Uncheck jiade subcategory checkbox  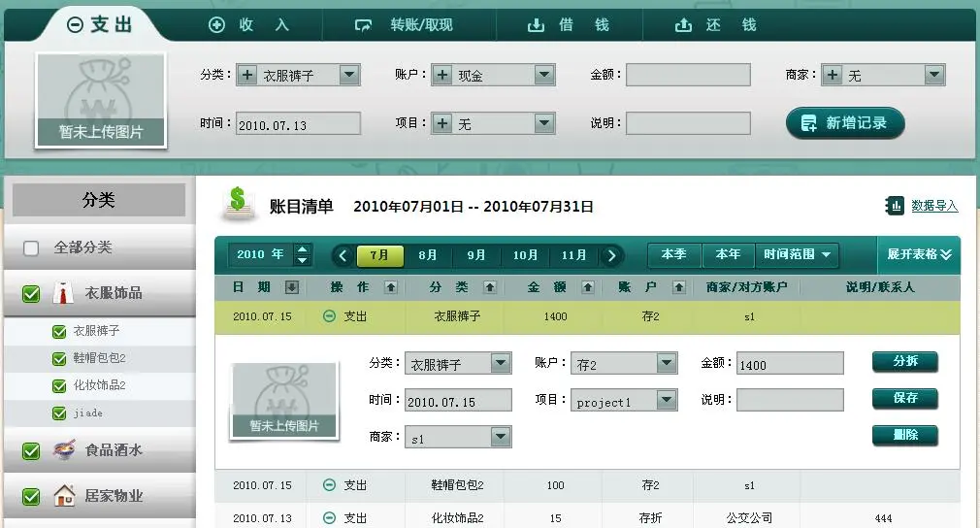coord(59,413)
